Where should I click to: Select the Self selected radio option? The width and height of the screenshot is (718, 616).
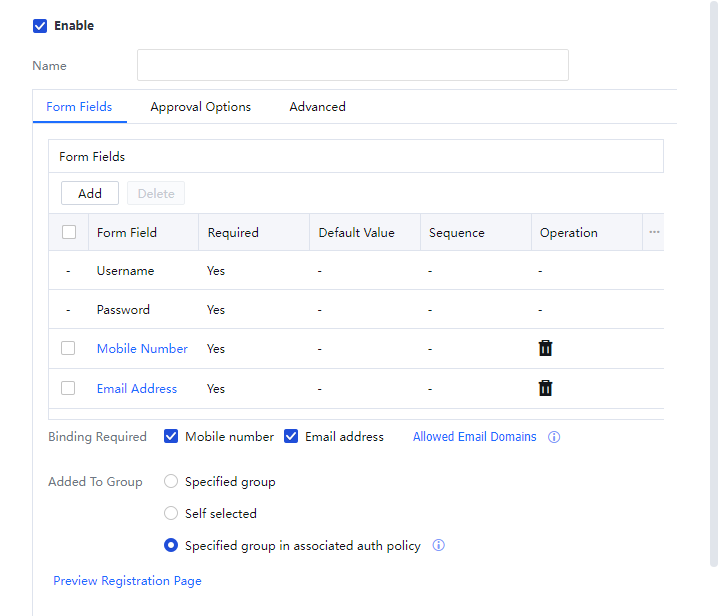click(171, 513)
